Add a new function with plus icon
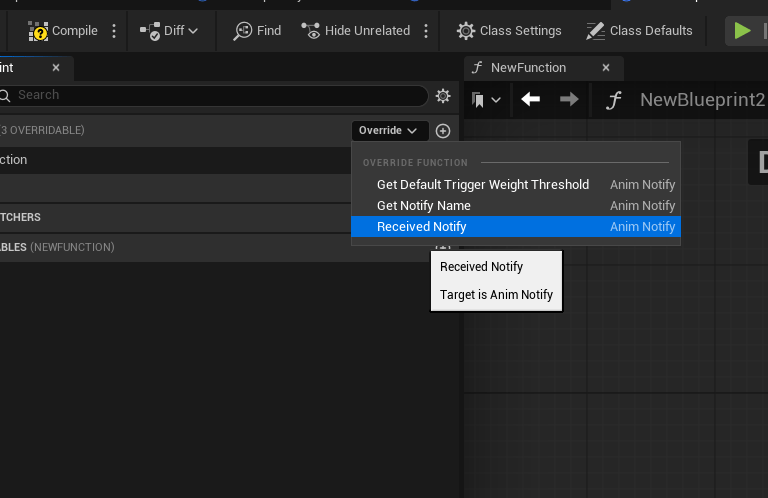The width and height of the screenshot is (768, 498). [443, 131]
